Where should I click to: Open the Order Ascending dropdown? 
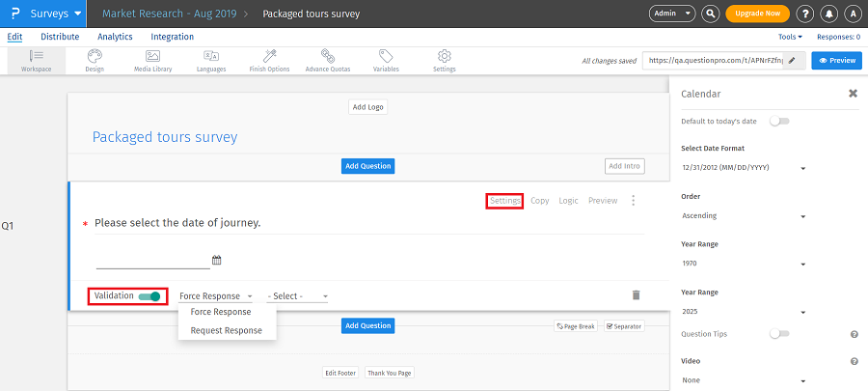coord(744,216)
